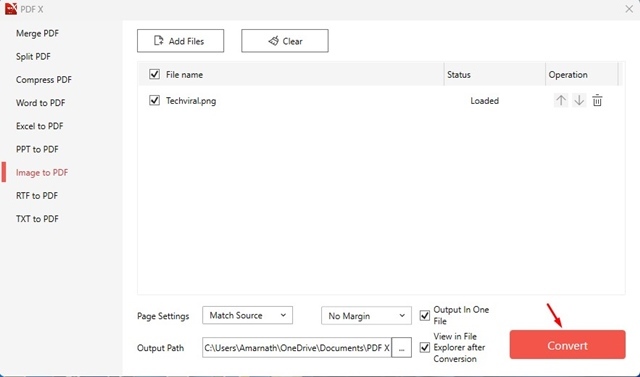The image size is (640, 377).
Task: Toggle View in File Explorer after Conversion
Action: point(424,347)
